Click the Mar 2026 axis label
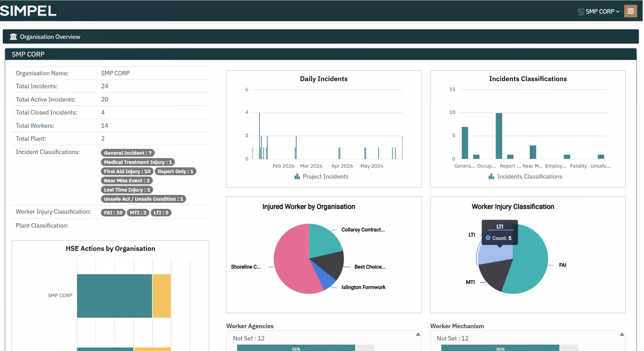The width and height of the screenshot is (644, 351). 311,166
